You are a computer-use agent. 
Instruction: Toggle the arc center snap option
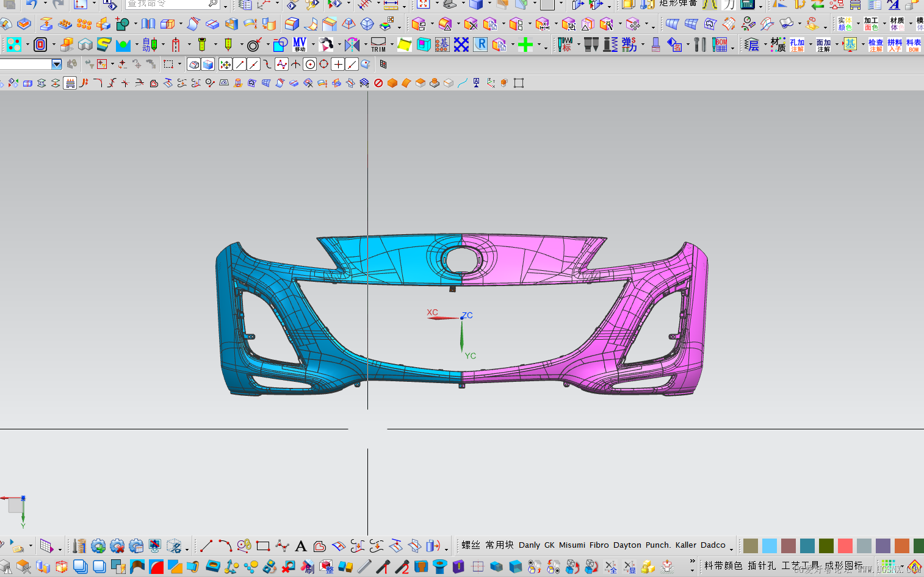click(310, 64)
